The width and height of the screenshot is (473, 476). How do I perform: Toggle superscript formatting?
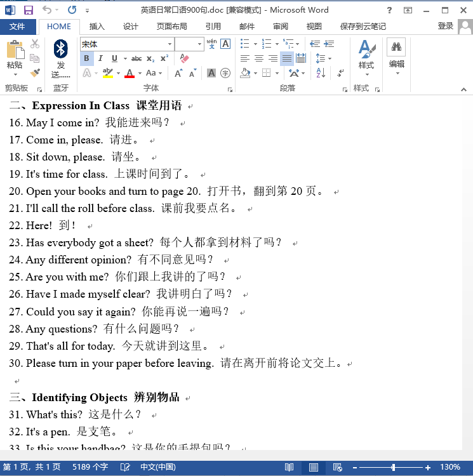pyautogui.click(x=164, y=58)
